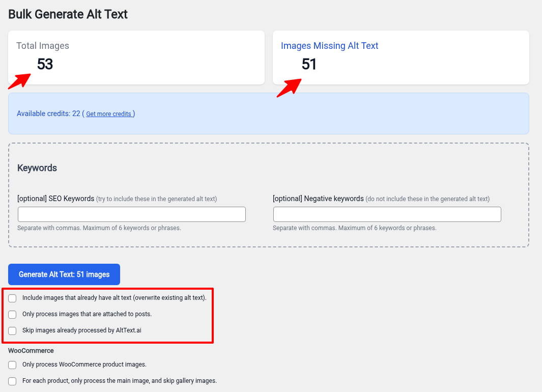Enable 'Only process WooCommerce product images'
Image resolution: width=542 pixels, height=392 pixels.
click(x=12, y=365)
